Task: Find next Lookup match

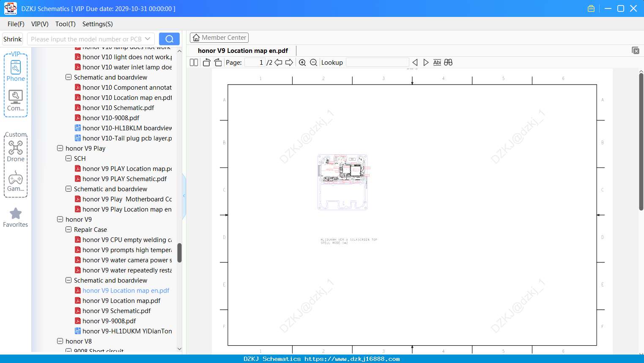Action: pyautogui.click(x=426, y=63)
